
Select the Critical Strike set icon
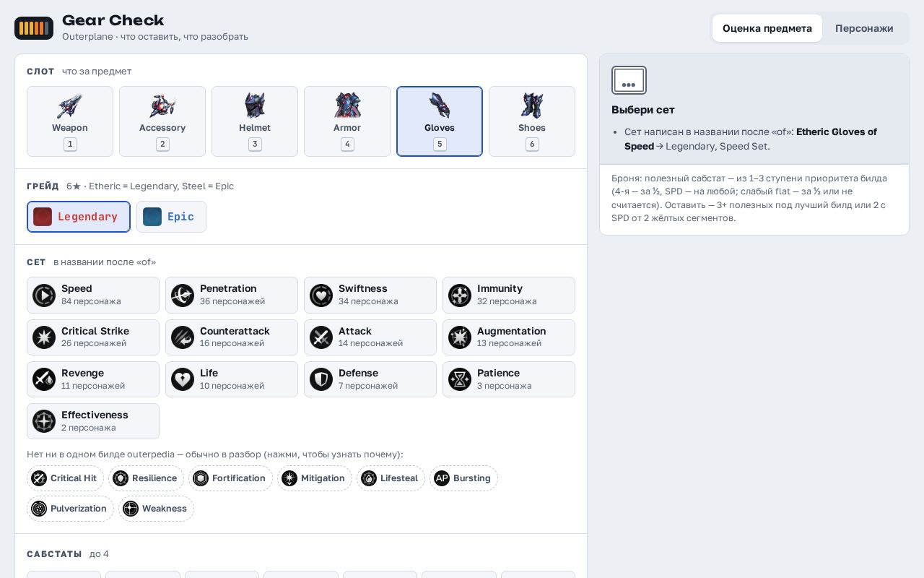(x=44, y=337)
